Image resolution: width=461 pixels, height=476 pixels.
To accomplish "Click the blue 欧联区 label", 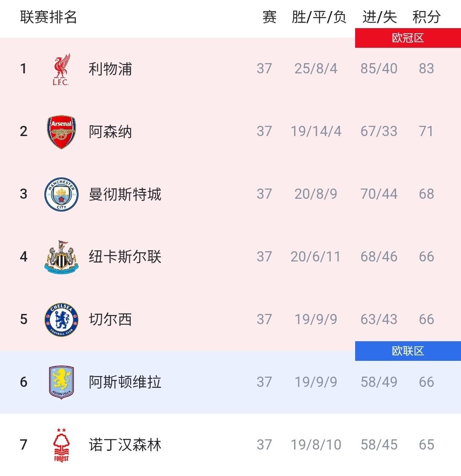I will tap(408, 351).
